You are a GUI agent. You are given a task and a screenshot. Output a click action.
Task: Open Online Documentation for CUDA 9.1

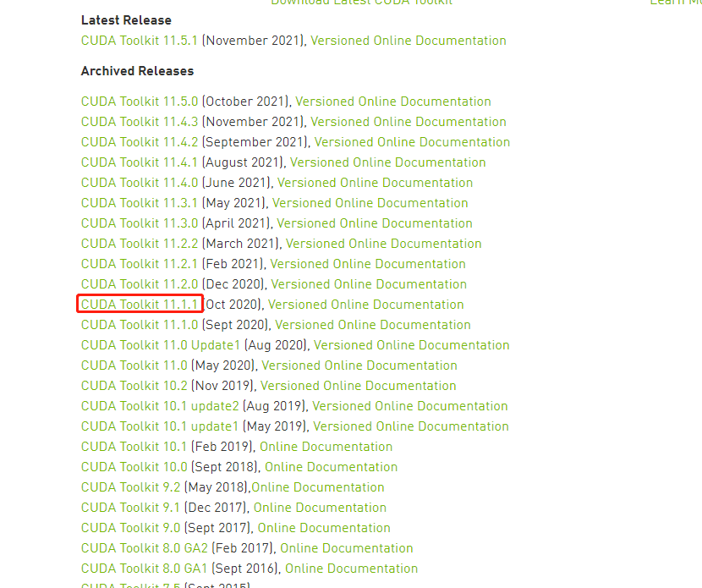click(x=320, y=508)
